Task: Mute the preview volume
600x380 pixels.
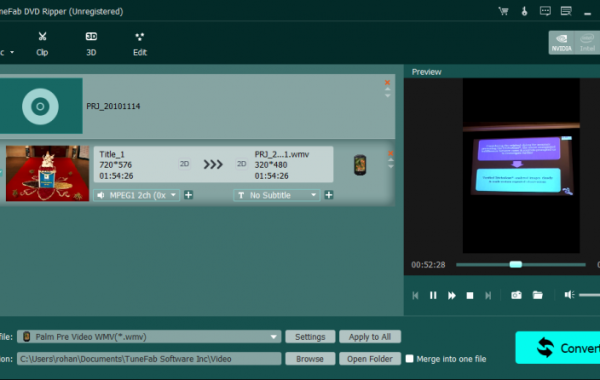Action: [x=569, y=295]
